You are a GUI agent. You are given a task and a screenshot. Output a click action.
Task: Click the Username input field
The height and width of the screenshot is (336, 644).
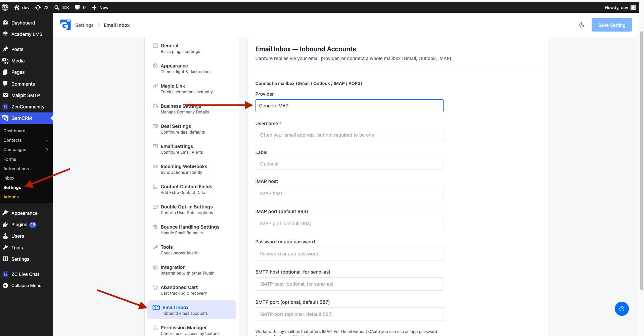[x=349, y=135]
